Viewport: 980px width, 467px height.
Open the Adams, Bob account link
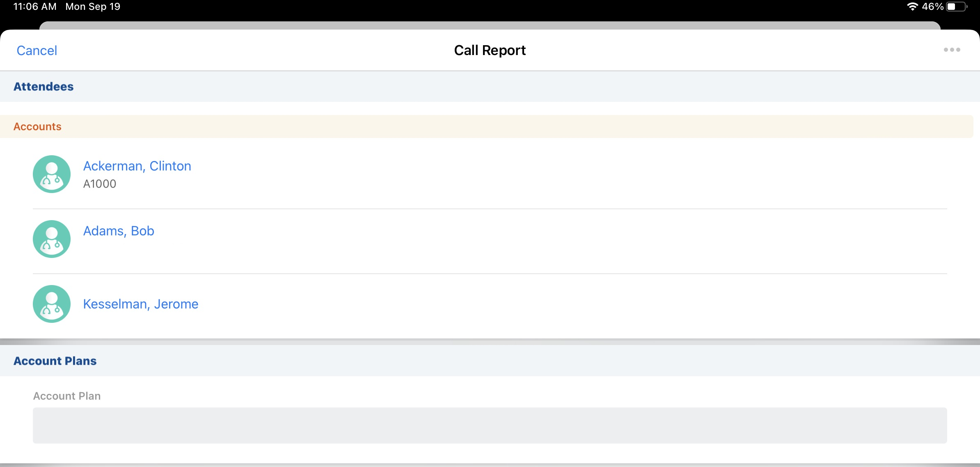pos(119,231)
